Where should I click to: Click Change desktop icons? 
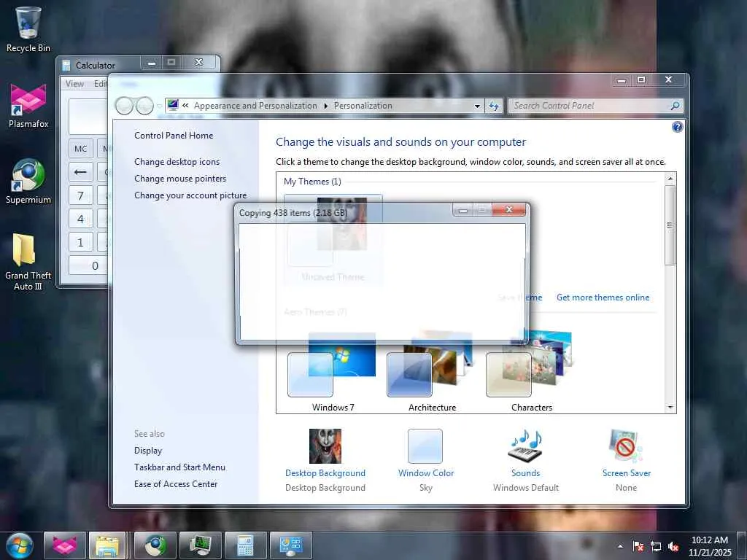[177, 161]
